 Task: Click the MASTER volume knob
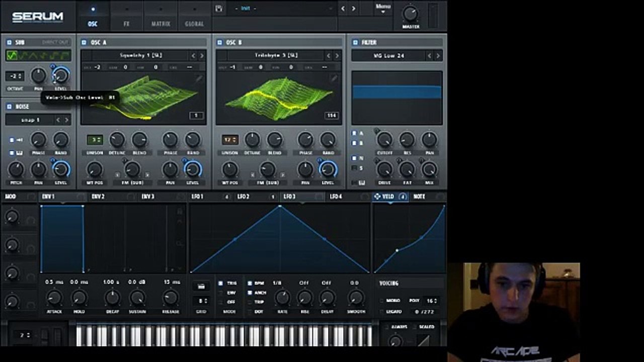click(411, 14)
